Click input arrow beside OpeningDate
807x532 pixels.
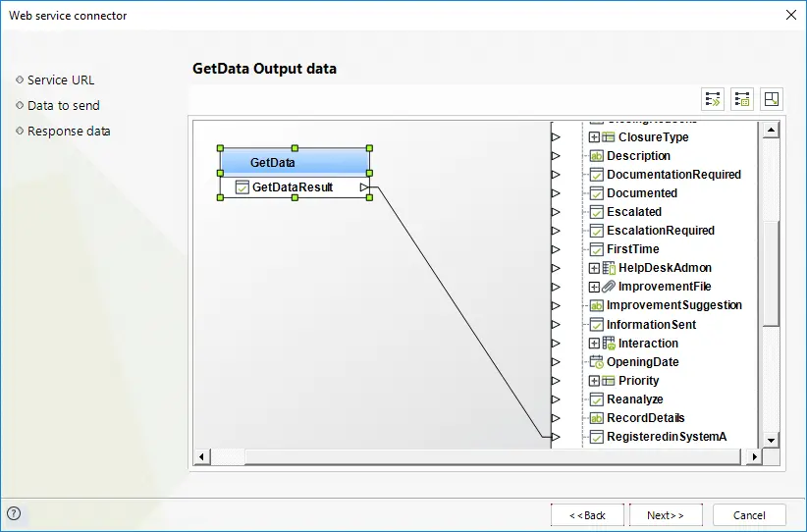tap(556, 362)
